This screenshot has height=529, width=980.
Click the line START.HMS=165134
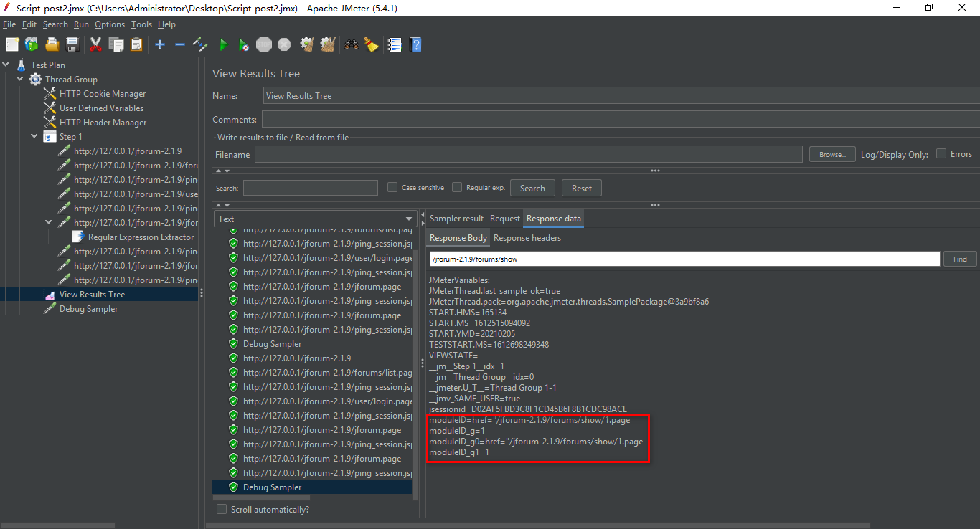468,313
